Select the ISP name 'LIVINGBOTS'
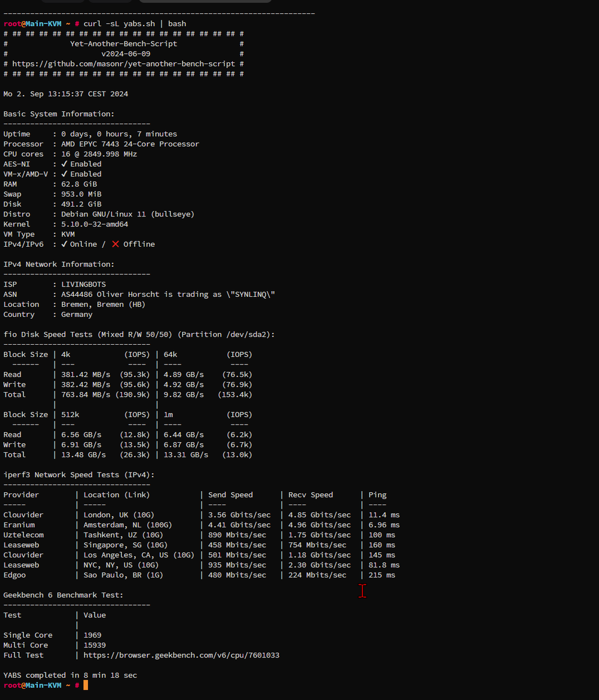 (83, 284)
